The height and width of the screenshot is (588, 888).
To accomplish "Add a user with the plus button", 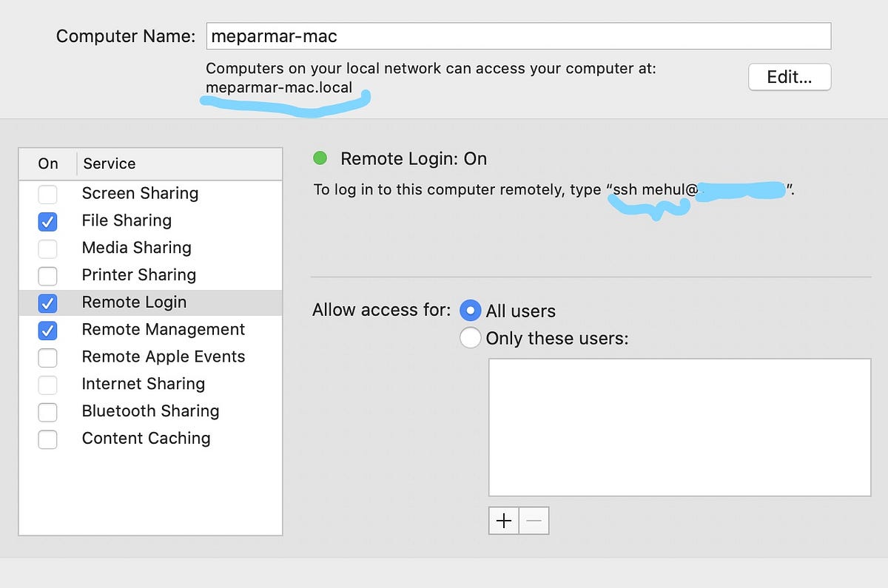I will point(504,521).
